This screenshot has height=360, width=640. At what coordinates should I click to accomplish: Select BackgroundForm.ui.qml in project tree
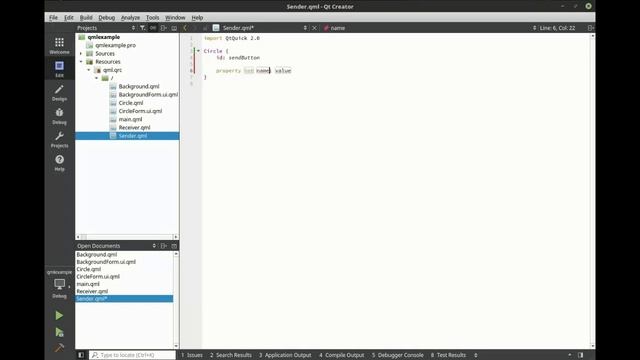pos(148,94)
